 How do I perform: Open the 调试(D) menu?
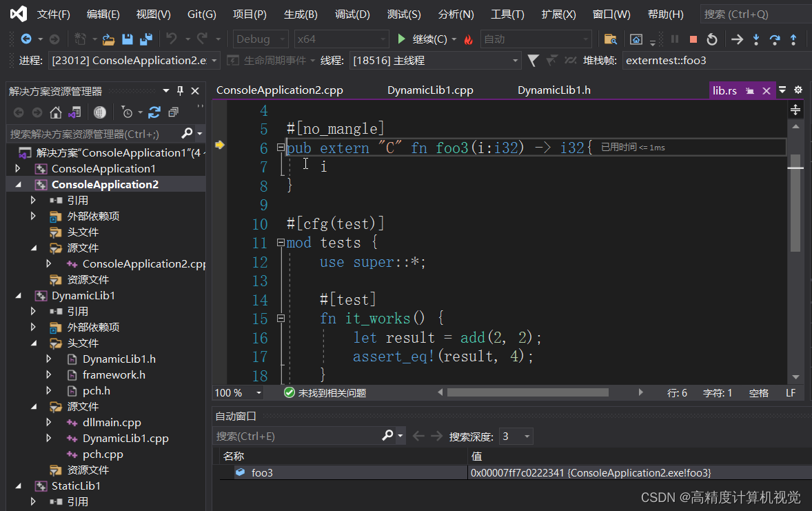coord(353,14)
